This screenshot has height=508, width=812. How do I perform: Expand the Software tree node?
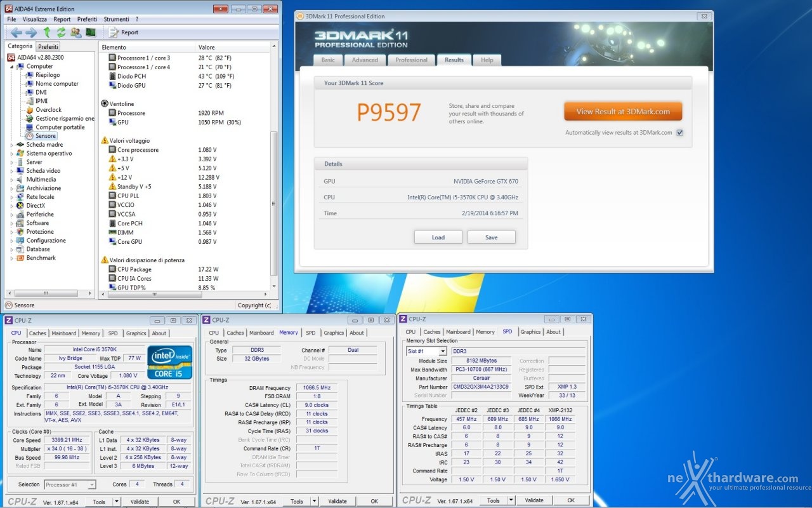pyautogui.click(x=12, y=223)
